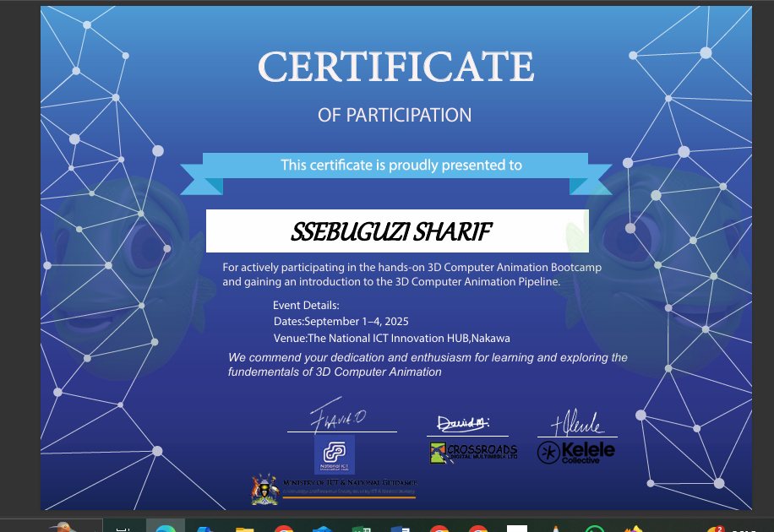Screen dimensions: 774x532
Task: Select the Flavia signature
Action: point(337,415)
